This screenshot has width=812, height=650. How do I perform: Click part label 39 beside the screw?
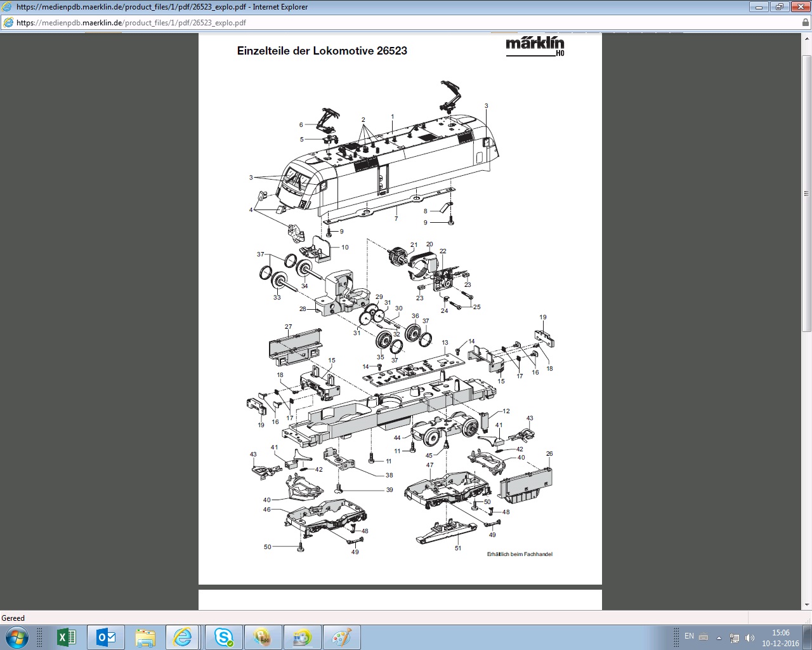point(390,490)
